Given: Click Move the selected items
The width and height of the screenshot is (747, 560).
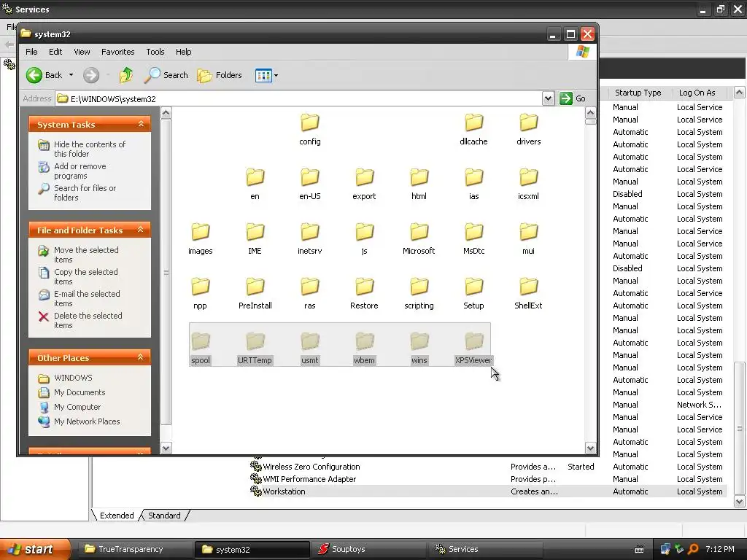Looking at the screenshot, I should [86, 254].
